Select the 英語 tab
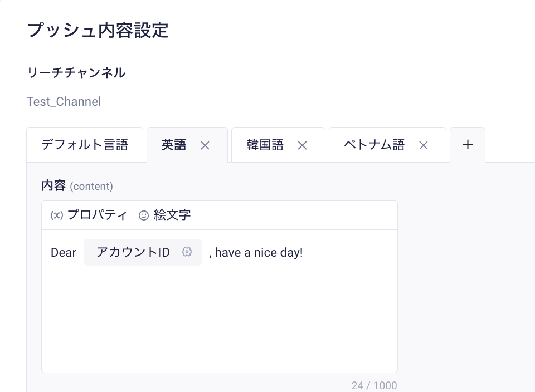The image size is (535, 392). 174,145
